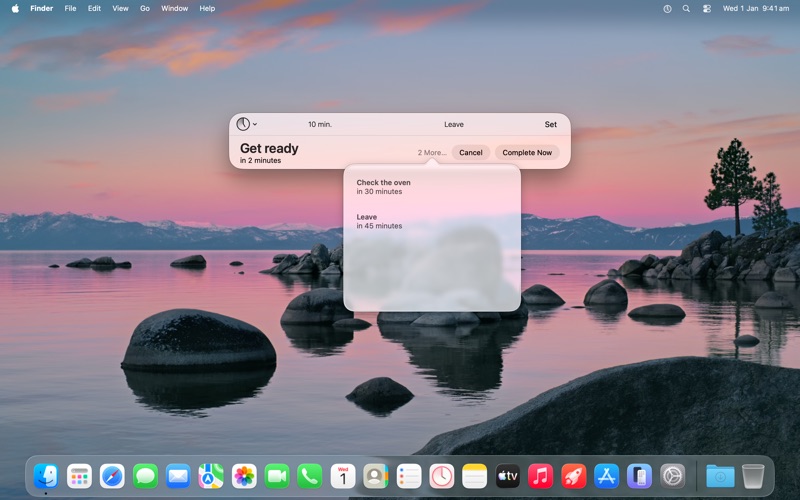This screenshot has width=800, height=500.
Task: Open Finder from the Dock
Action: click(46, 476)
